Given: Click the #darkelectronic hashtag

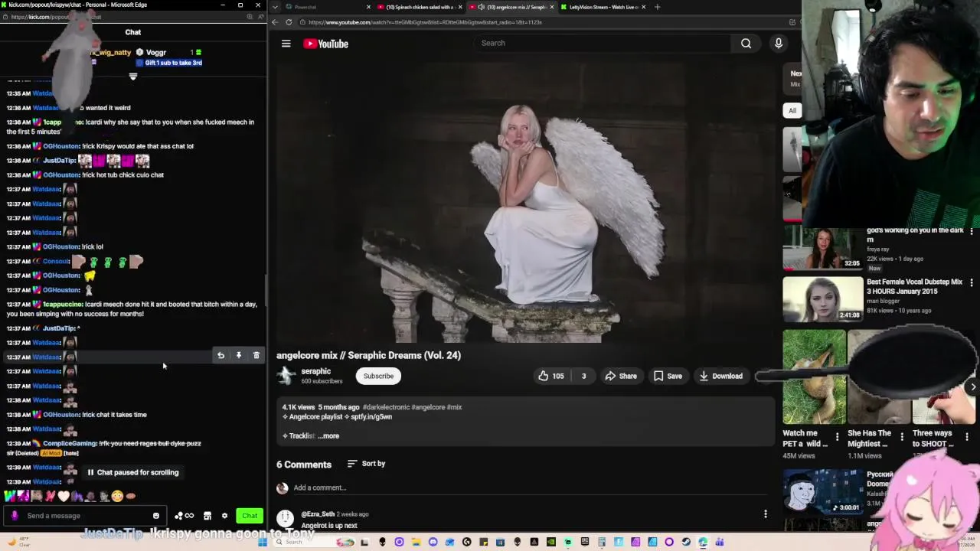Looking at the screenshot, I should [386, 407].
